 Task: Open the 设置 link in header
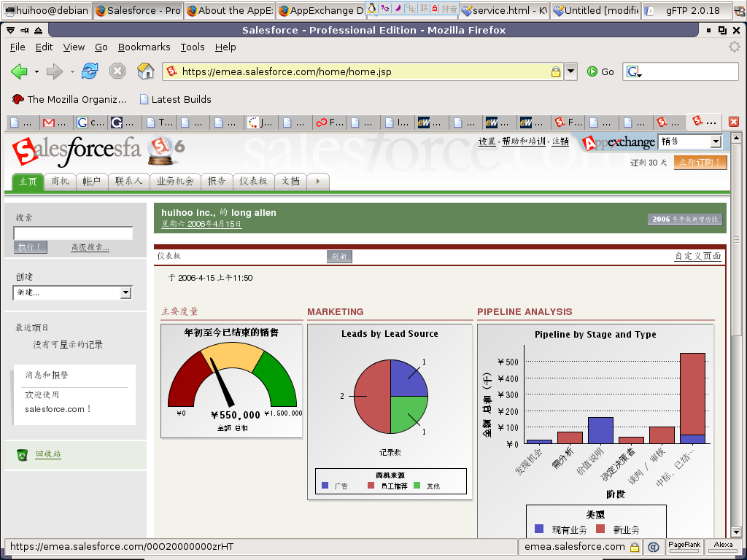(487, 141)
